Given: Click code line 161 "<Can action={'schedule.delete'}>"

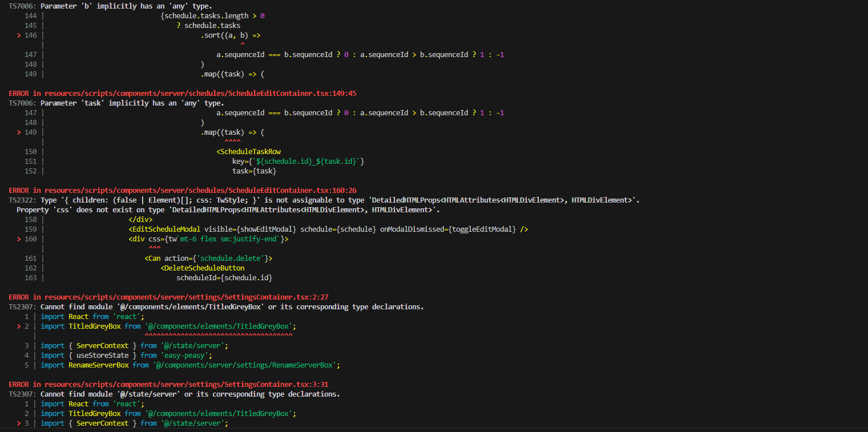Looking at the screenshot, I should pyautogui.click(x=208, y=259).
